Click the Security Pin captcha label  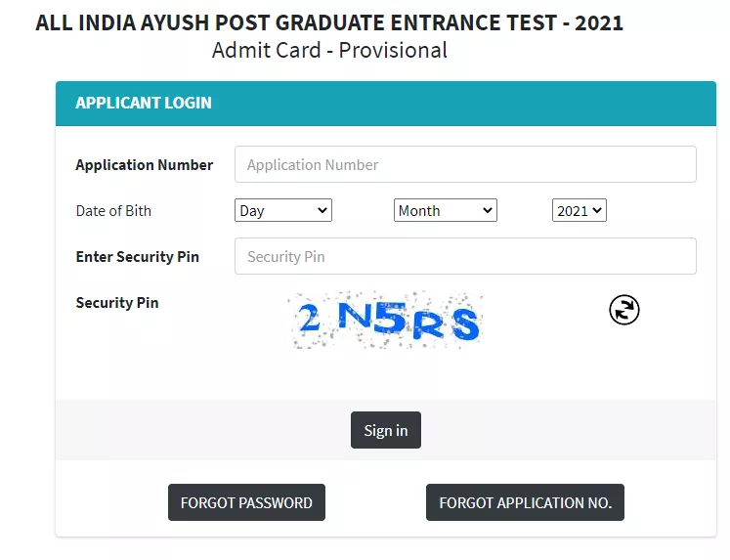click(117, 303)
